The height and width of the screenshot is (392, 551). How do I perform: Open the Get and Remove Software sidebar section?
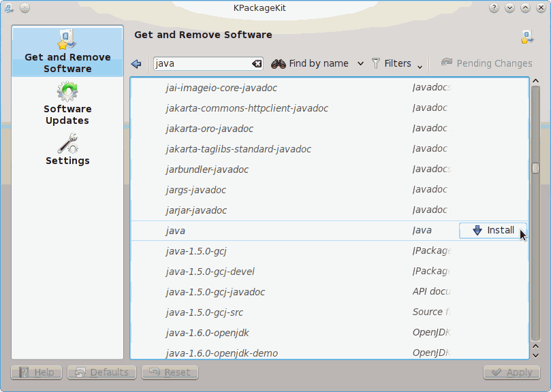[67, 51]
